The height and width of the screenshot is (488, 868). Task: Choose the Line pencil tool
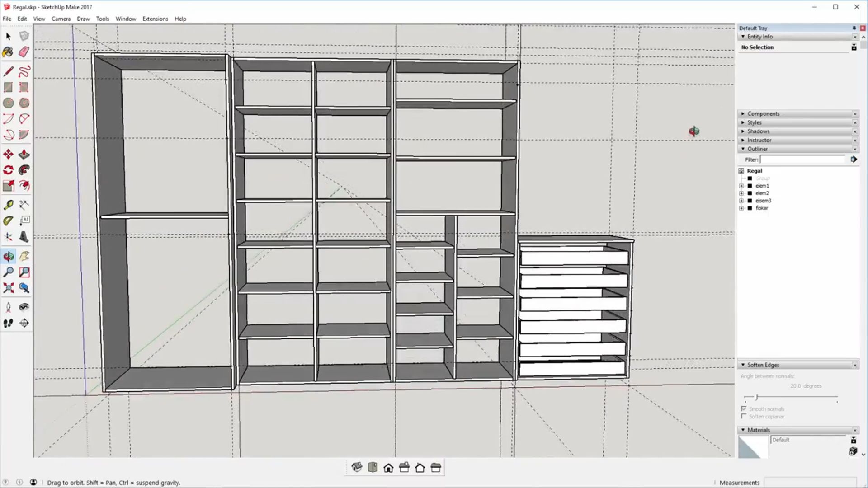point(8,71)
